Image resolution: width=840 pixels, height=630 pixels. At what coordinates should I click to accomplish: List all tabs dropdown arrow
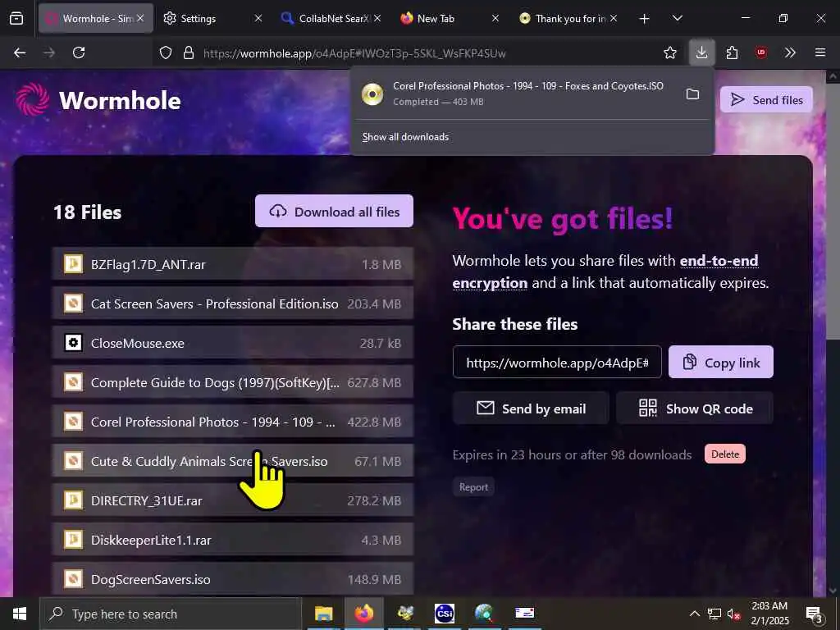677,18
